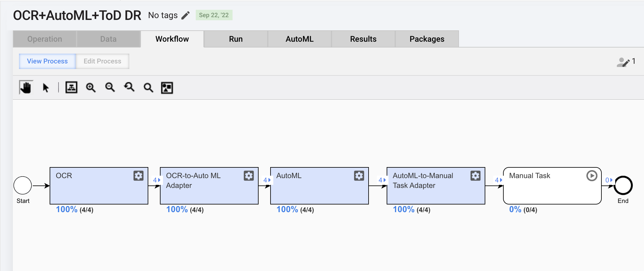Click 100% progress under AutoML
The image size is (644, 271).
[x=287, y=209]
